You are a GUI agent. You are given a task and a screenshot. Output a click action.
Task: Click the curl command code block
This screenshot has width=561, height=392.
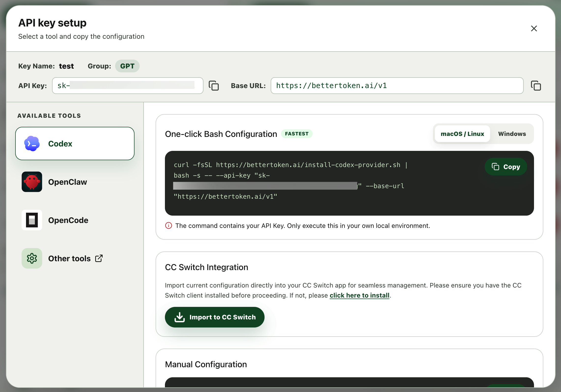click(349, 183)
